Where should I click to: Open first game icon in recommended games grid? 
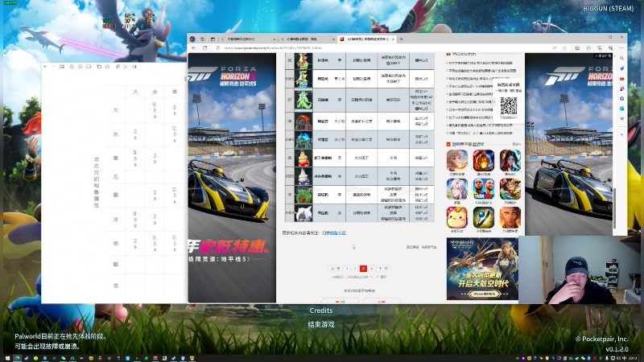click(x=456, y=160)
